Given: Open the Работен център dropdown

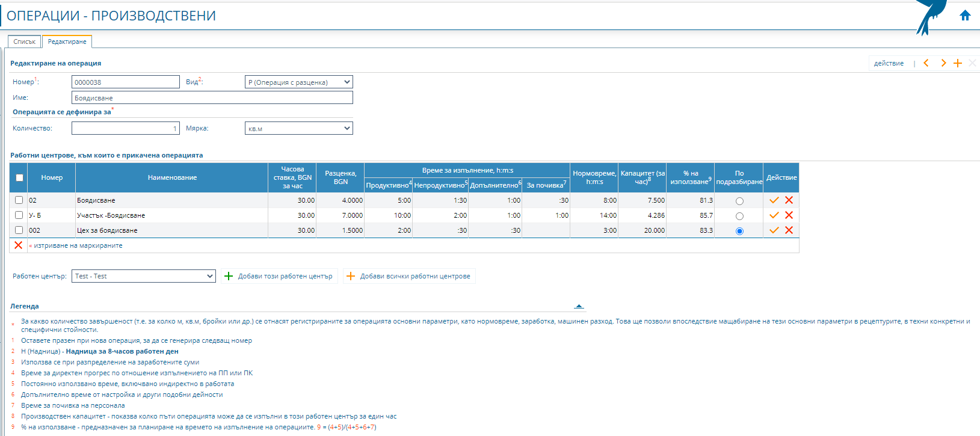Looking at the screenshot, I should point(144,276).
